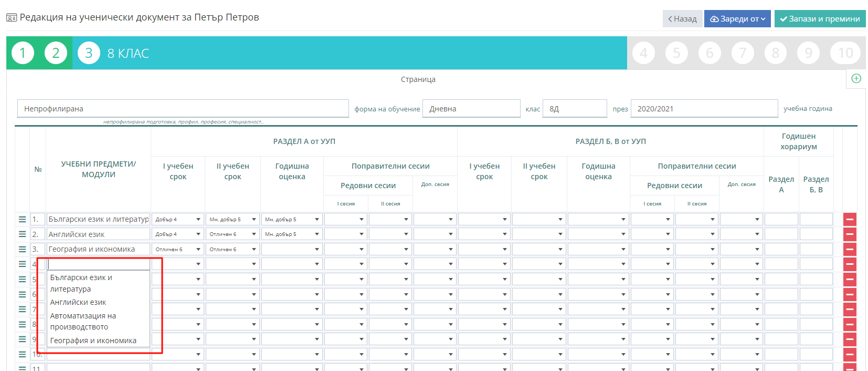Jump to step 7 circle
The image size is (868, 371).
coord(743,53)
